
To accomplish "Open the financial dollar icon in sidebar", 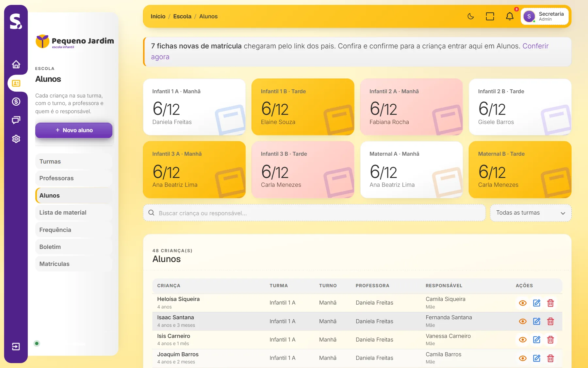I will (16, 102).
